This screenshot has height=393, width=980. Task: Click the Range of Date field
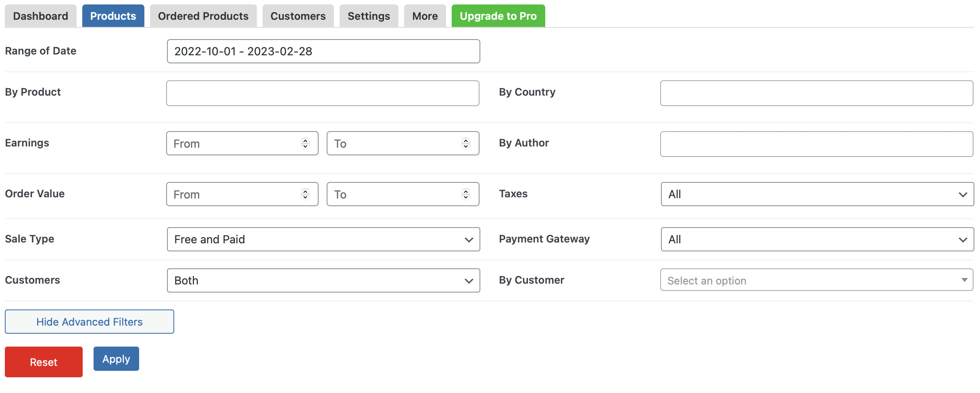point(323,51)
